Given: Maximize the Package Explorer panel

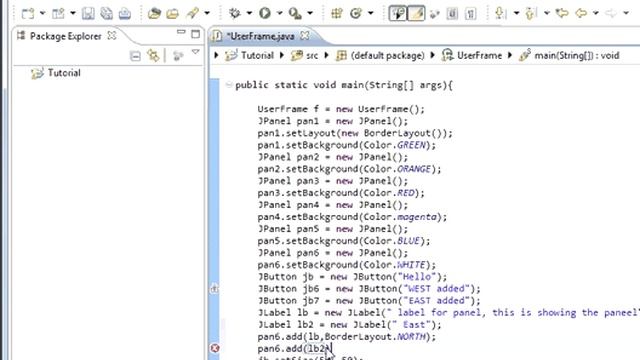Looking at the screenshot, I should [196, 34].
